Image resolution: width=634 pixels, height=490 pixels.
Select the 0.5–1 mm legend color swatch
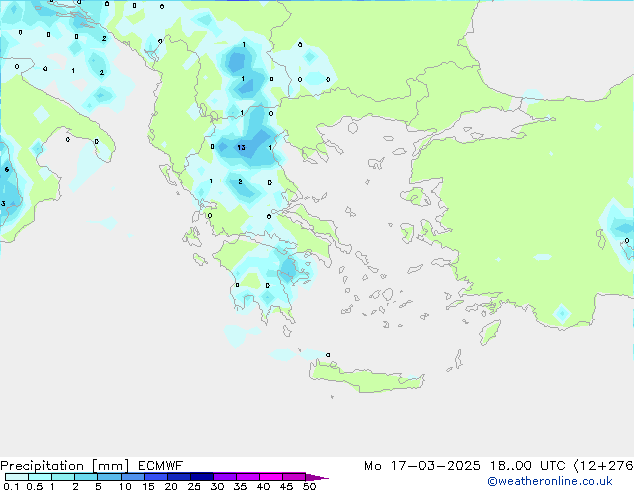40,477
